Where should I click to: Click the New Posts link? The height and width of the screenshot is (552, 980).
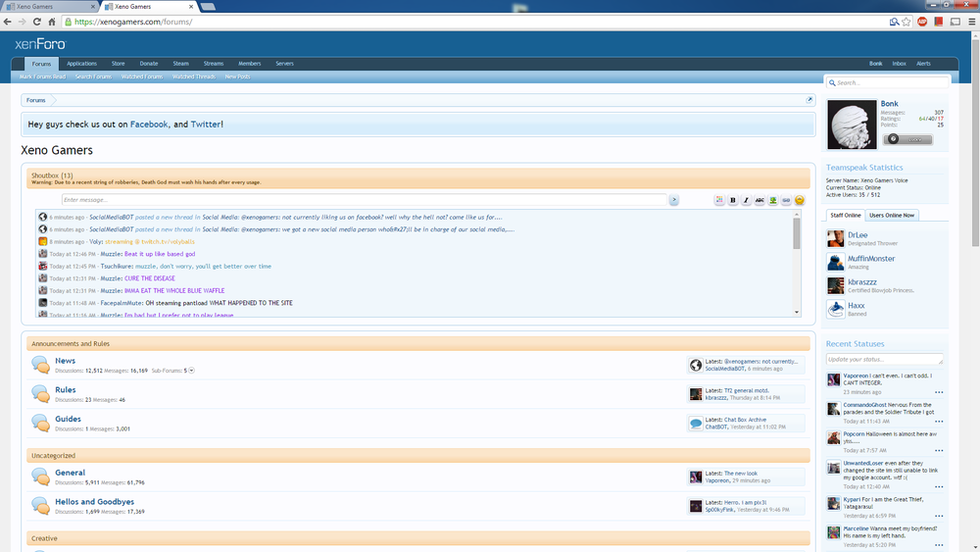click(237, 76)
